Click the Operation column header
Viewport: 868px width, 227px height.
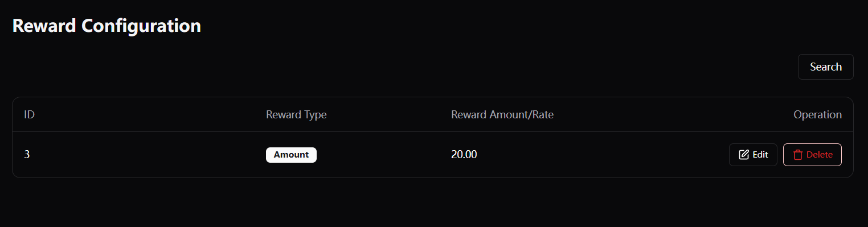point(817,114)
